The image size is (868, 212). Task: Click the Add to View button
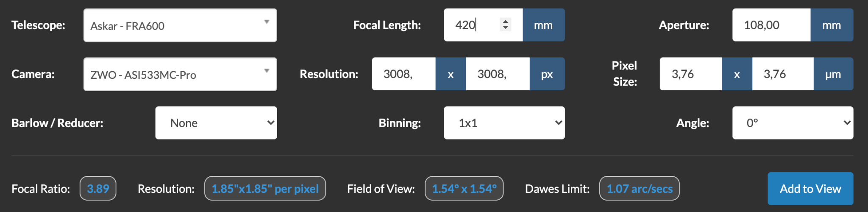click(810, 189)
